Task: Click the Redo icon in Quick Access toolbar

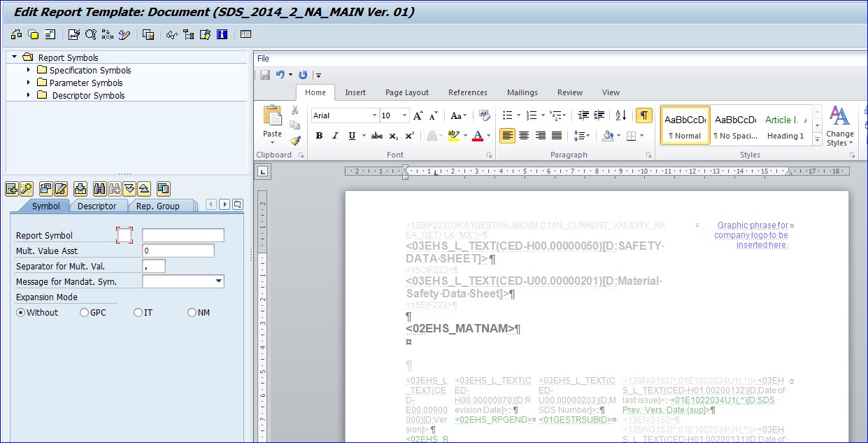Action: tap(303, 75)
